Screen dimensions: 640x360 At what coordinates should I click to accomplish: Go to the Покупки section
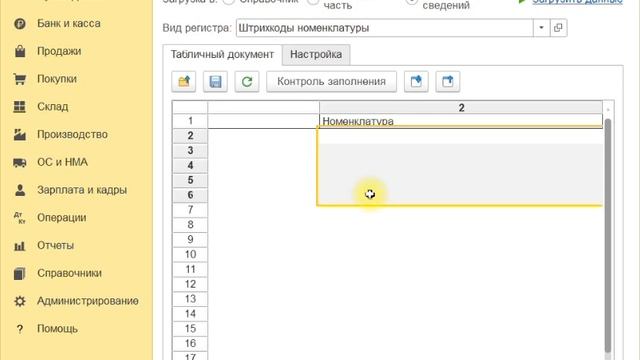click(57, 79)
